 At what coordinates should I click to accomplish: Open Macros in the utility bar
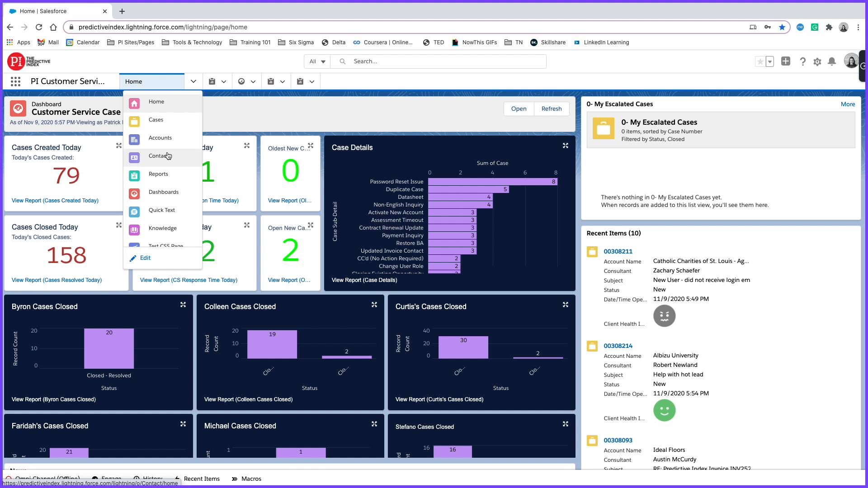click(x=247, y=479)
